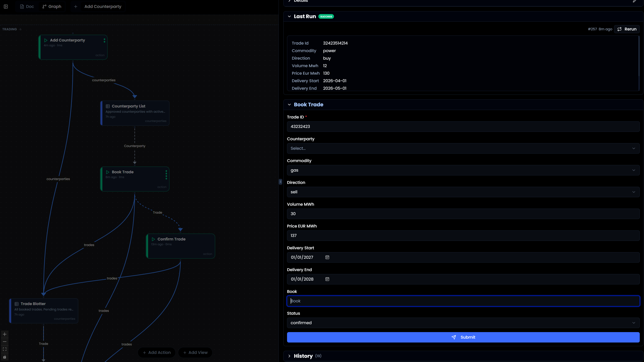Open the Add Counterparty node options menu
The height and width of the screenshot is (362, 644).
pos(104,41)
